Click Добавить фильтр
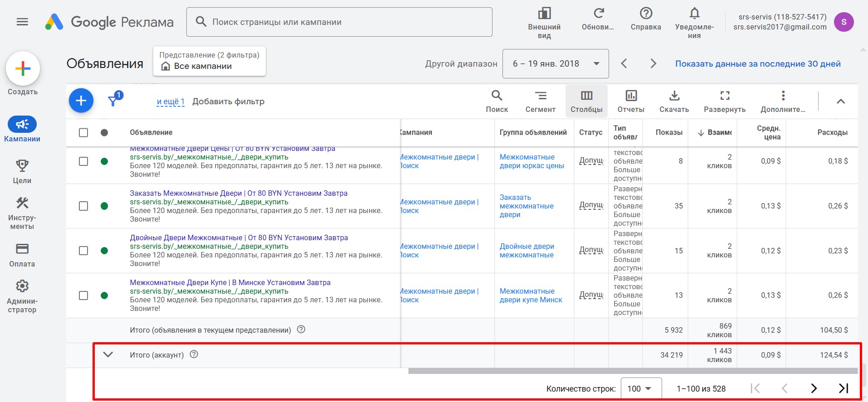The width and height of the screenshot is (868, 402). tap(228, 102)
